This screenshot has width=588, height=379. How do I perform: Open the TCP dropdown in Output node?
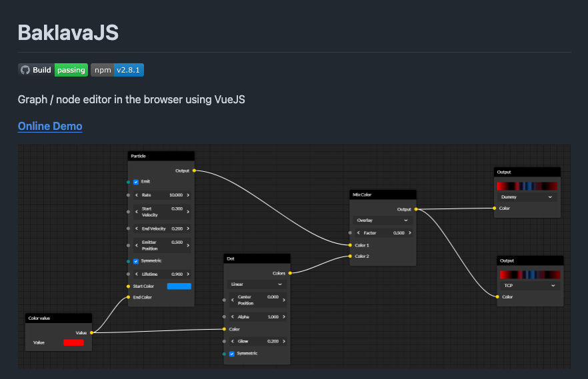tap(530, 285)
